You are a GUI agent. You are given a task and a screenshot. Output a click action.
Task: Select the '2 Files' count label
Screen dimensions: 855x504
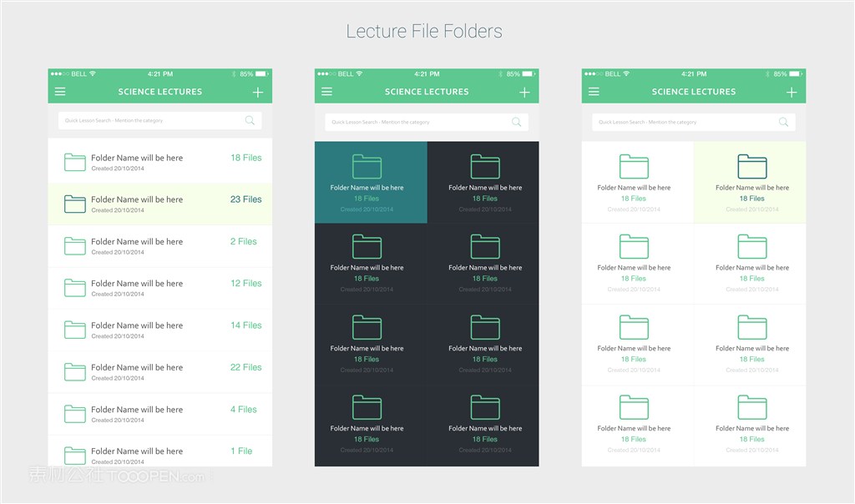click(243, 241)
